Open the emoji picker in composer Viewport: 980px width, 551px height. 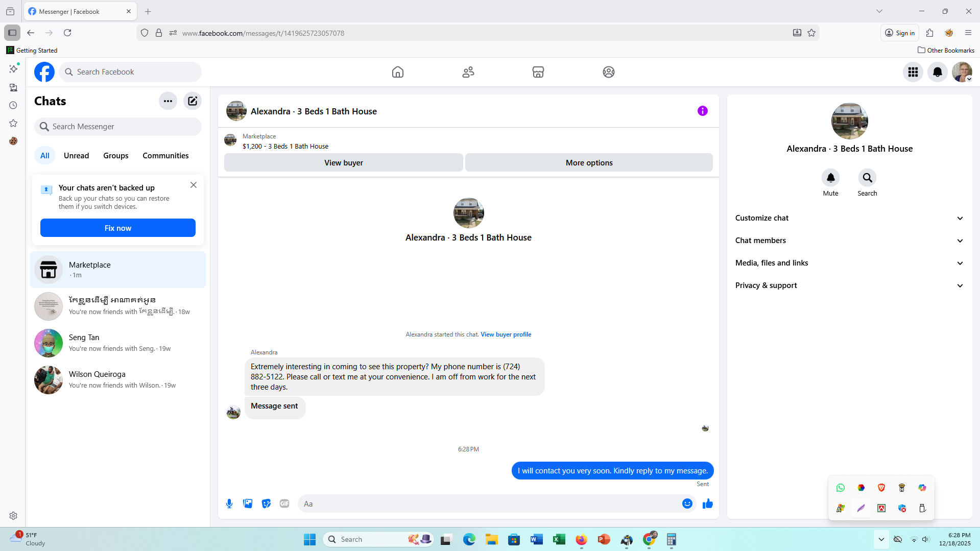pyautogui.click(x=687, y=504)
